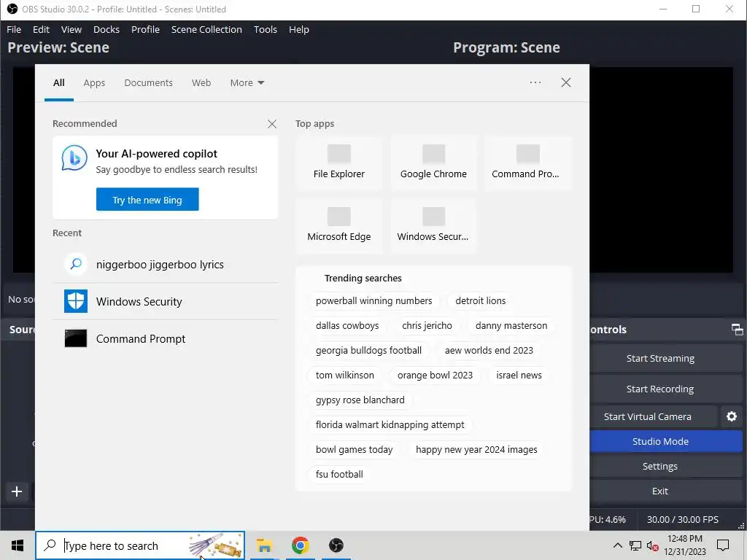Launch Google Chrome from Top apps
Viewport: 747px width, 560px height.
(x=433, y=163)
